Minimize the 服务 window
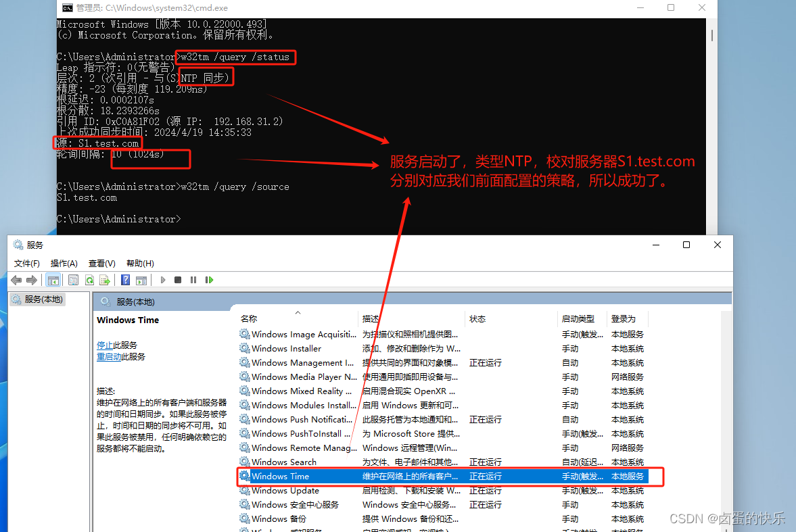 click(x=656, y=245)
